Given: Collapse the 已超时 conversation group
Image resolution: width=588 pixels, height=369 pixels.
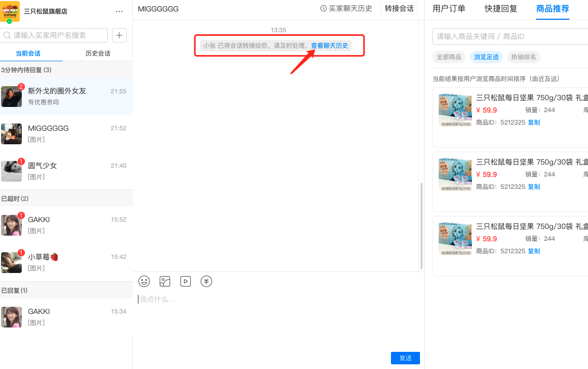Looking at the screenshot, I should coord(15,199).
